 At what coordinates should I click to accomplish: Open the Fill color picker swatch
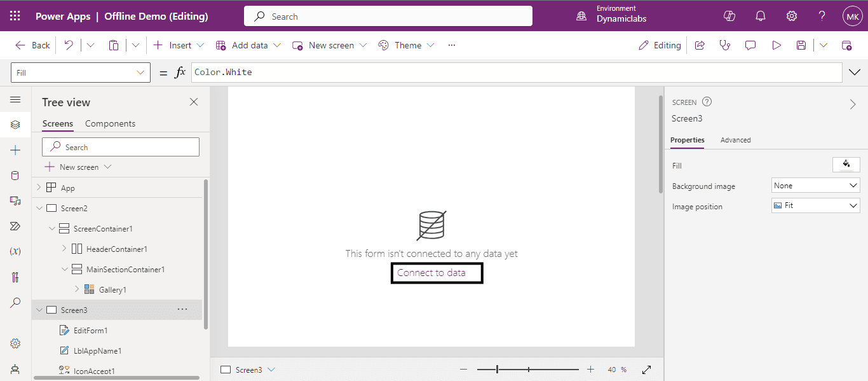pyautogui.click(x=846, y=165)
